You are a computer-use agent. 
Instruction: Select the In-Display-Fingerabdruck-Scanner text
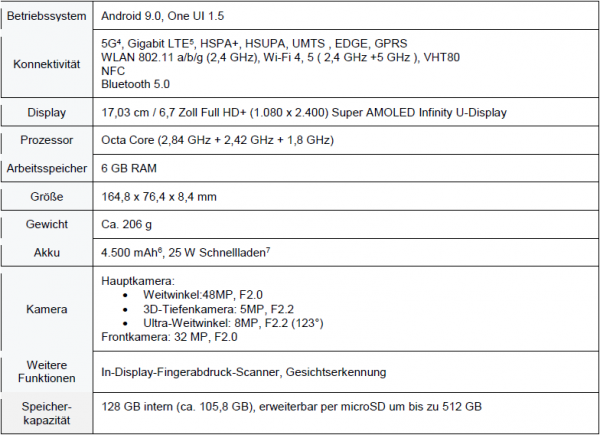(x=190, y=372)
